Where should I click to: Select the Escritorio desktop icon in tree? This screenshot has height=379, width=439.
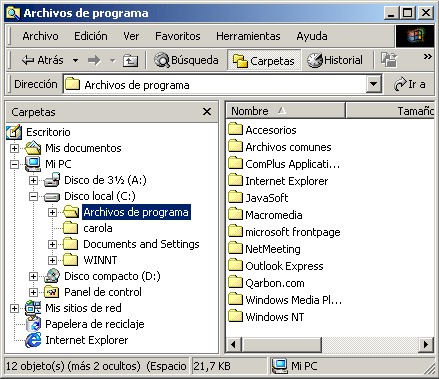14,132
